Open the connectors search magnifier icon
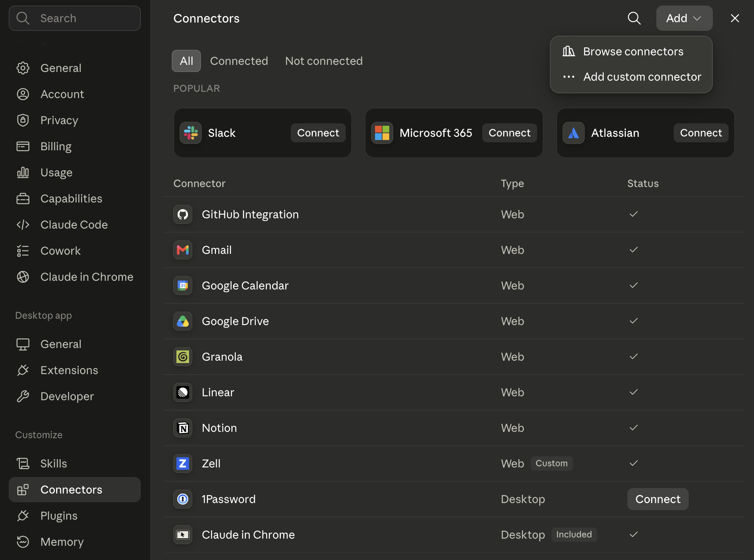The width and height of the screenshot is (754, 560). 634,18
